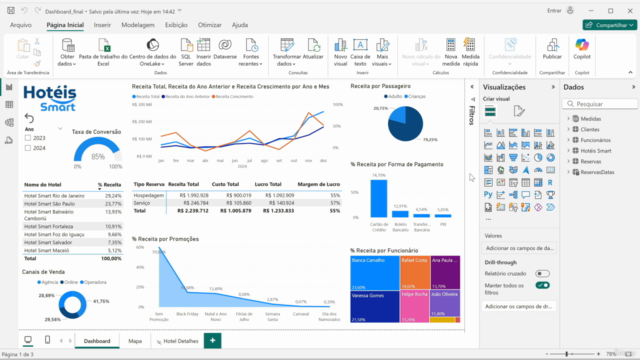Select the R script visual icon
This screenshot has height=360, width=640.
[550, 182]
